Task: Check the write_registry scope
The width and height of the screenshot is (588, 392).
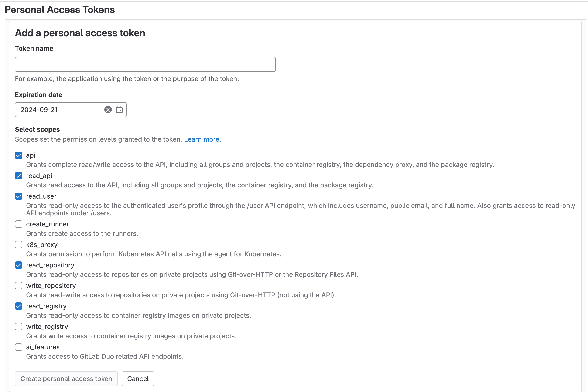Action: 19,327
